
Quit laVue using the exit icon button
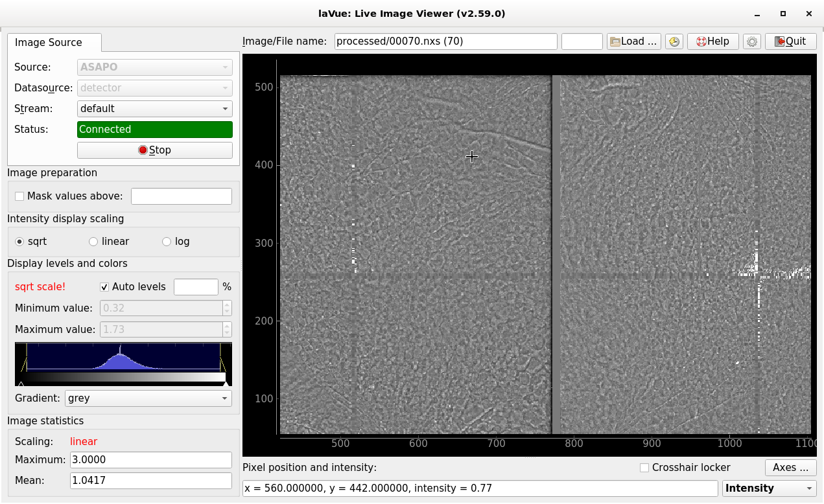[x=790, y=41]
